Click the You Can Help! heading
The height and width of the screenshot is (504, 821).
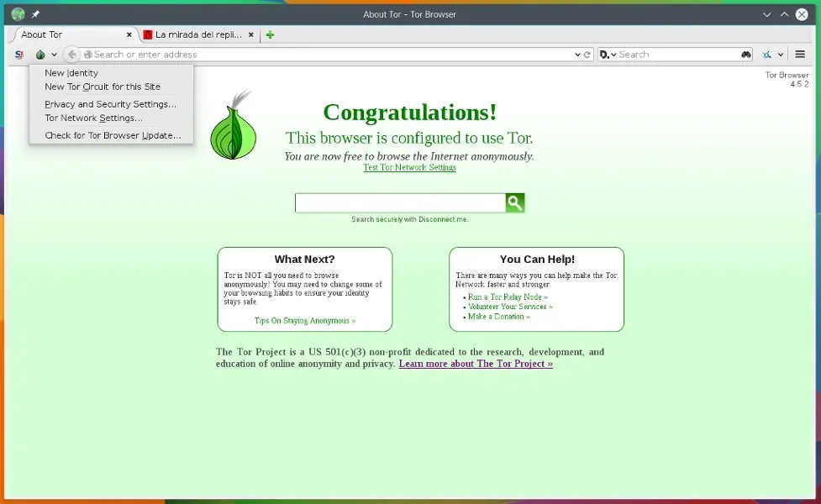tap(537, 260)
